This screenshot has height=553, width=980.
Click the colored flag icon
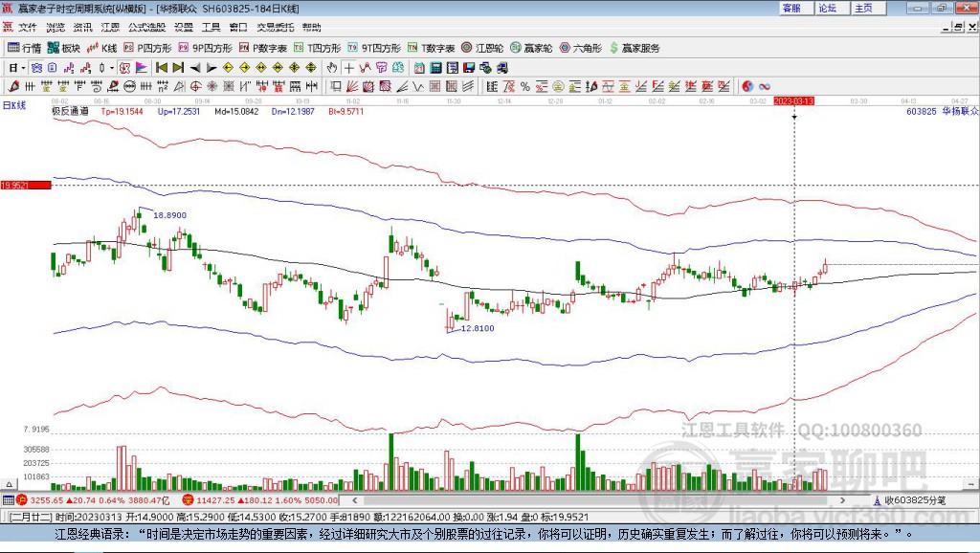coord(142,68)
